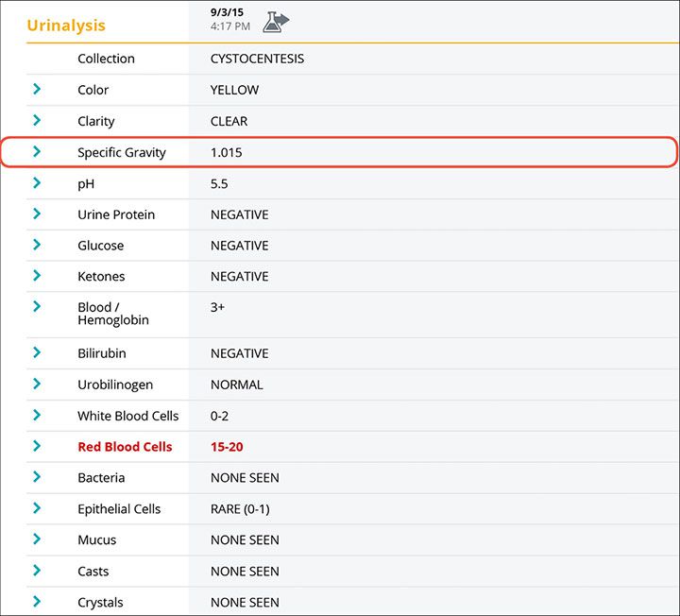This screenshot has width=680, height=616.
Task: Expand the Bilirubin row chevron
Action: [x=37, y=353]
